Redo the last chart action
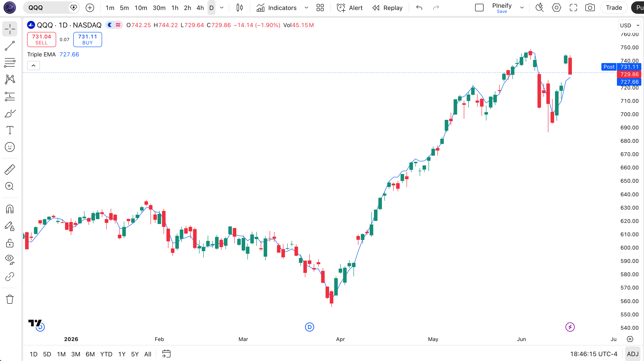Screen dimensions: 644x361 click(436, 8)
